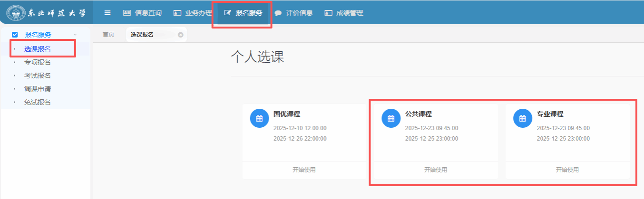Switch to the 首页 tab
Viewport: 644px width, 199px height.
pos(108,35)
